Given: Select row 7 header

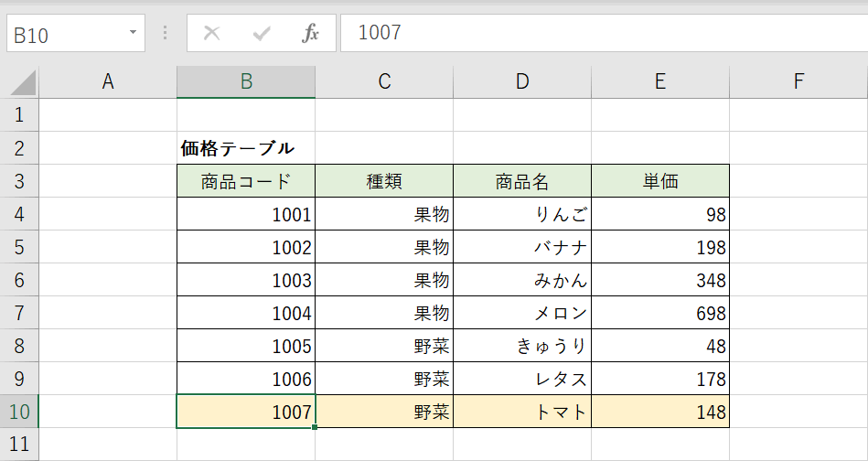Looking at the screenshot, I should pyautogui.click(x=19, y=313).
